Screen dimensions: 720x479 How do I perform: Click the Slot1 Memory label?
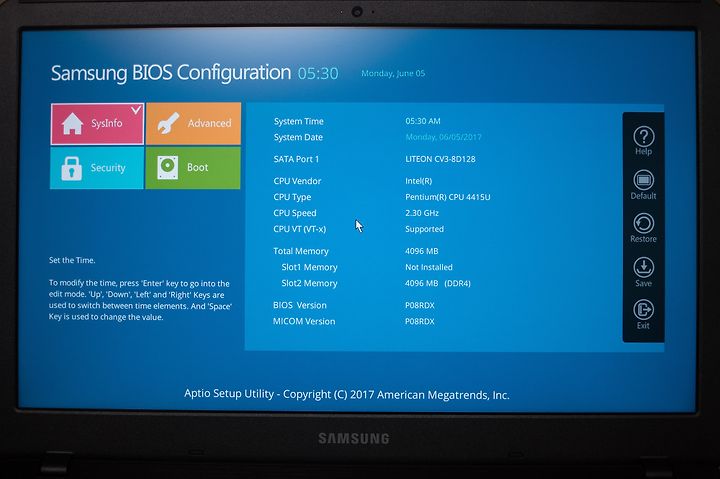tap(309, 267)
